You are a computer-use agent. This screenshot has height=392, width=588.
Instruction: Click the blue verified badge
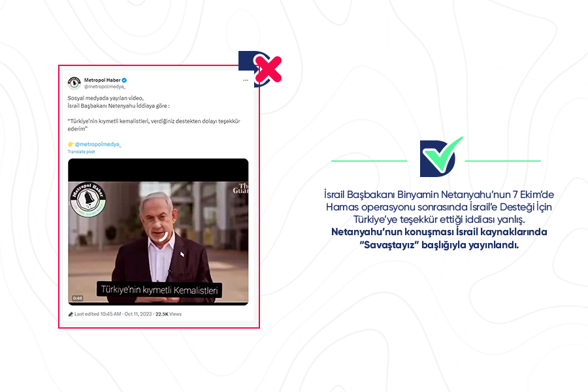pos(124,80)
